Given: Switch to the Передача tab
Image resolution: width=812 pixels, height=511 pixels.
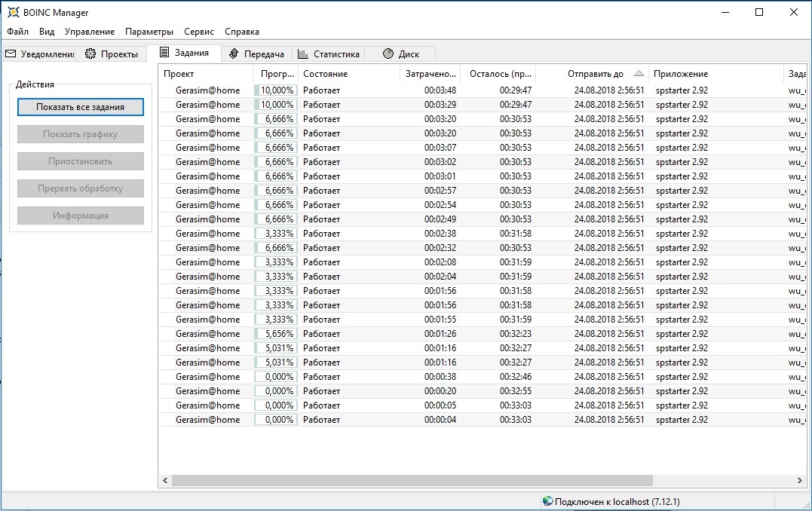Looking at the screenshot, I should (x=256, y=54).
